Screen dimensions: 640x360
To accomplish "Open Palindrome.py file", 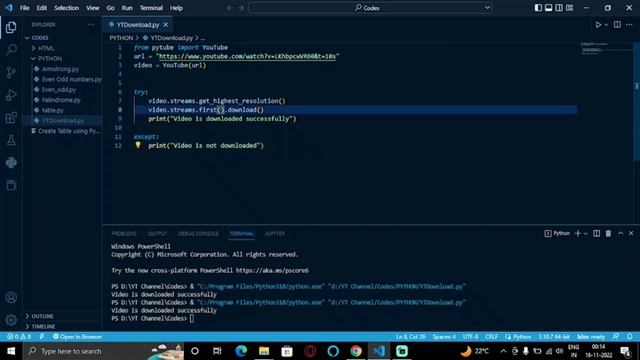I will click(62, 100).
